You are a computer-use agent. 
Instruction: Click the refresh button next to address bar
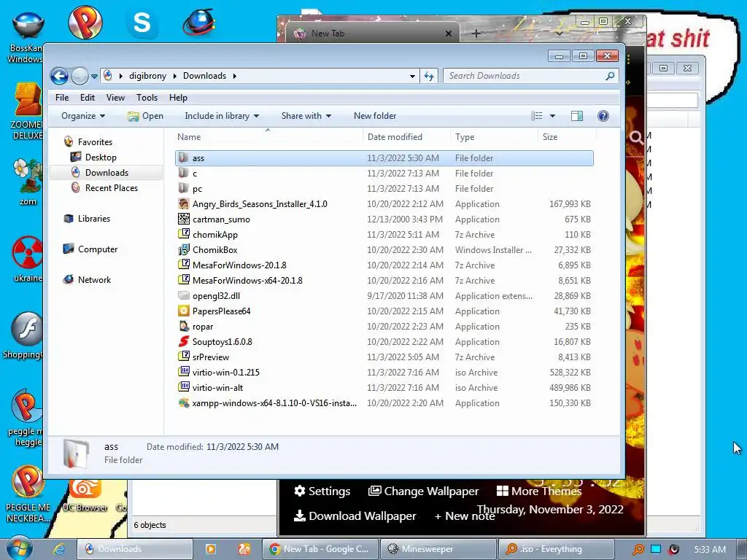[429, 76]
